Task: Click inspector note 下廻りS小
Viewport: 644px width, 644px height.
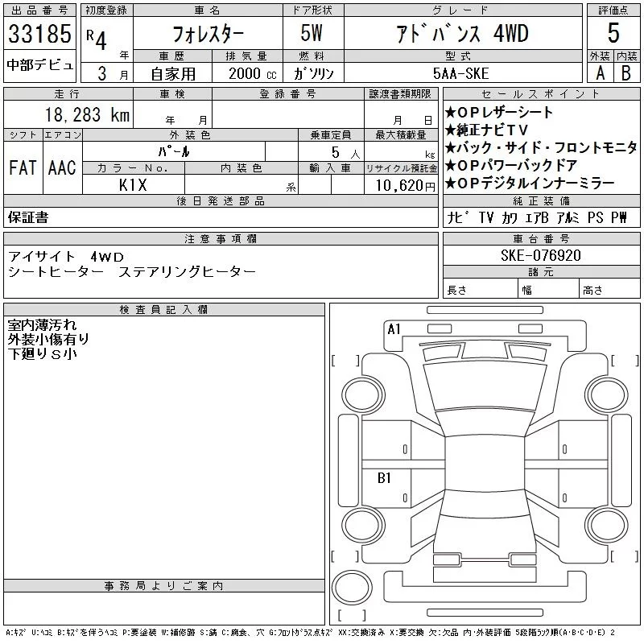Action: [x=43, y=353]
